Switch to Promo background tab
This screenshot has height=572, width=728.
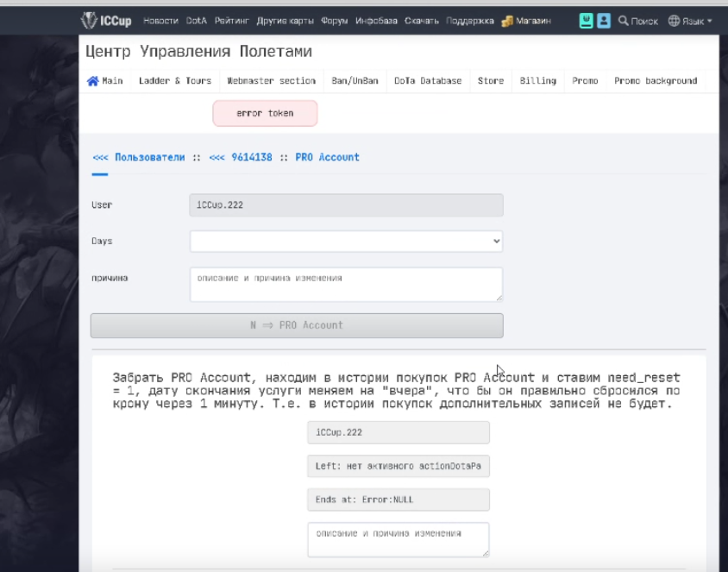point(656,81)
